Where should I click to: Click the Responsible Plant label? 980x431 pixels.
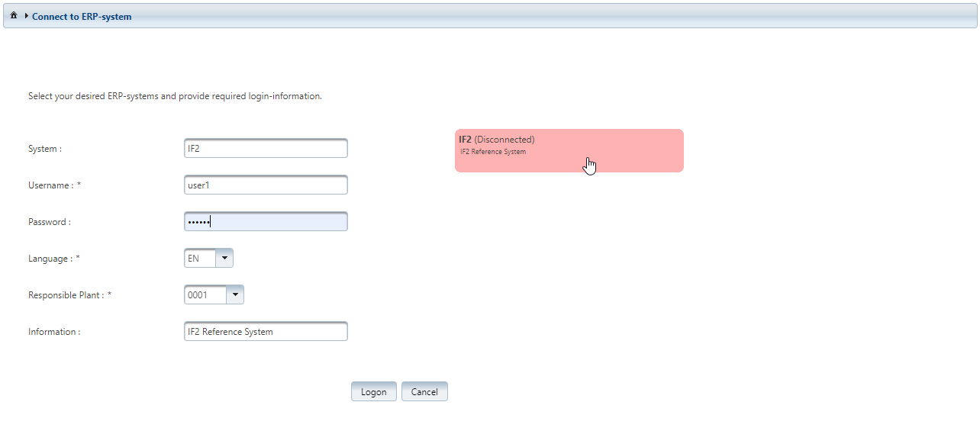click(x=69, y=296)
